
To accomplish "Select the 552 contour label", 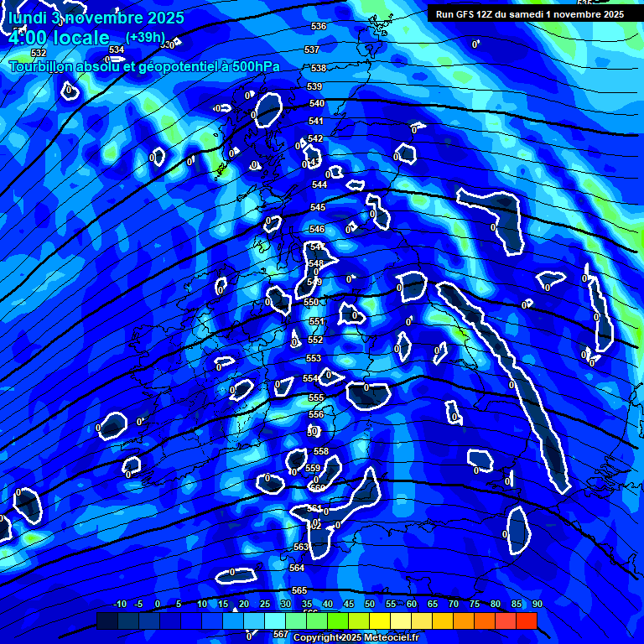I will coord(315,340).
